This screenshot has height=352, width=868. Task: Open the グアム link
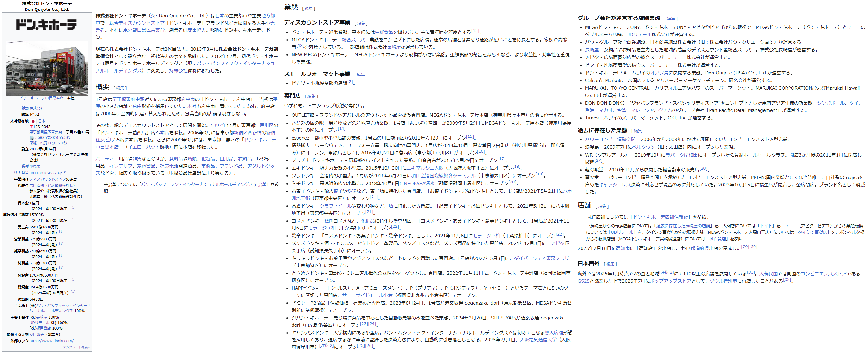point(665,110)
